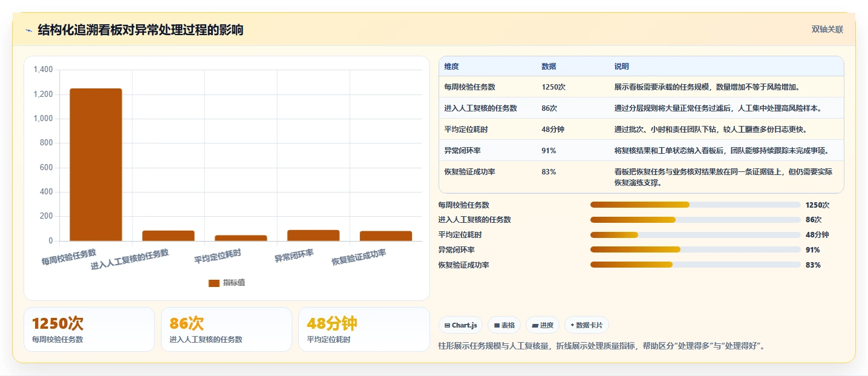Click the 每周校验任务数 x-axis label

[69, 257]
